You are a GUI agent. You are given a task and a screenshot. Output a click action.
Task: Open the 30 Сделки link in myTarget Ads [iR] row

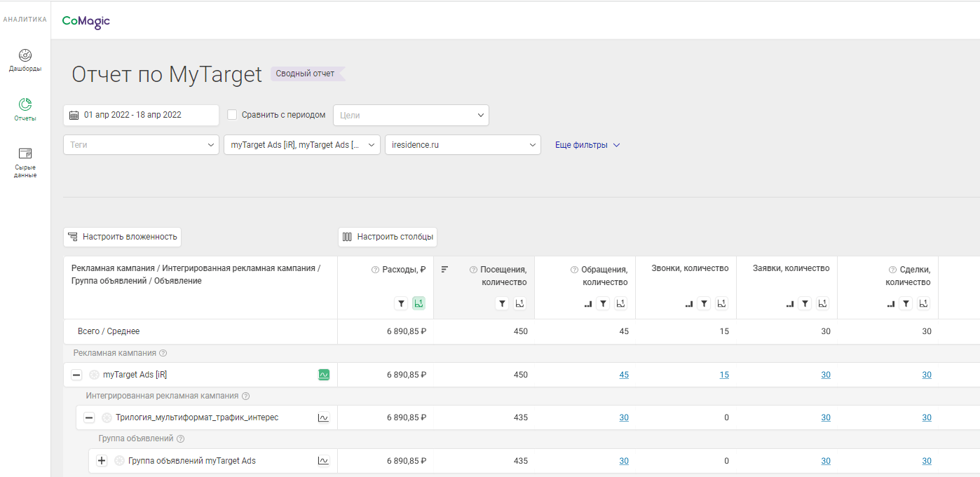coord(927,375)
